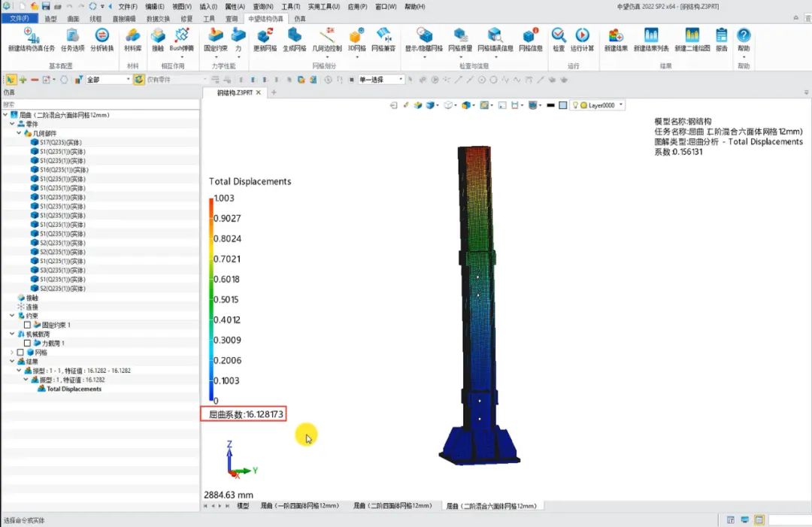The width and height of the screenshot is (812, 527).
Task: Click the 运行计算 run calculation icon
Action: pos(582,38)
